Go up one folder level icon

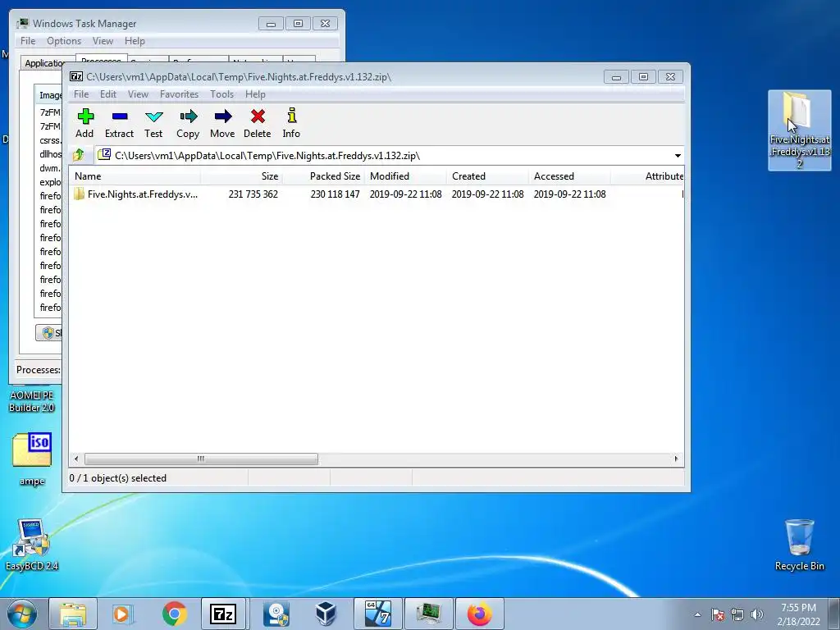78,155
